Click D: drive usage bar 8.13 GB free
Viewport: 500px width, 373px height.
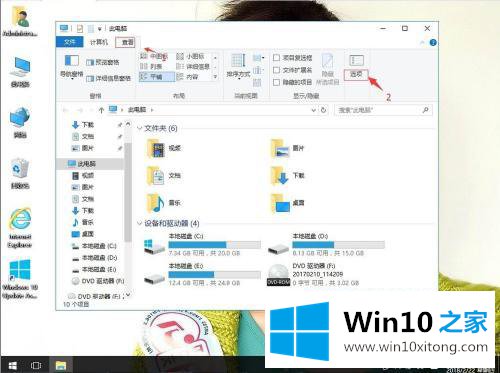click(x=338, y=245)
